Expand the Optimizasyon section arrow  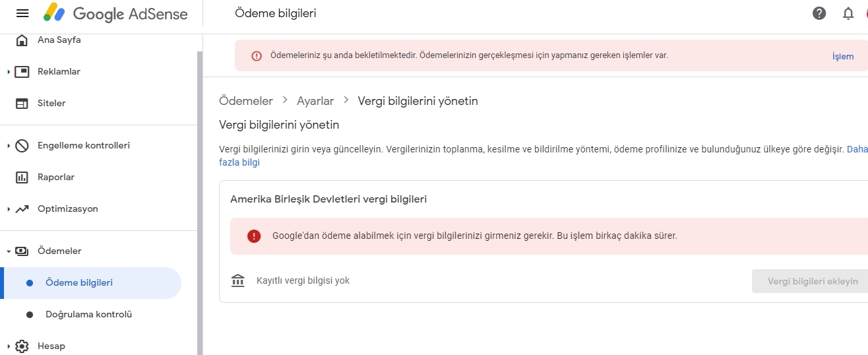(x=9, y=209)
